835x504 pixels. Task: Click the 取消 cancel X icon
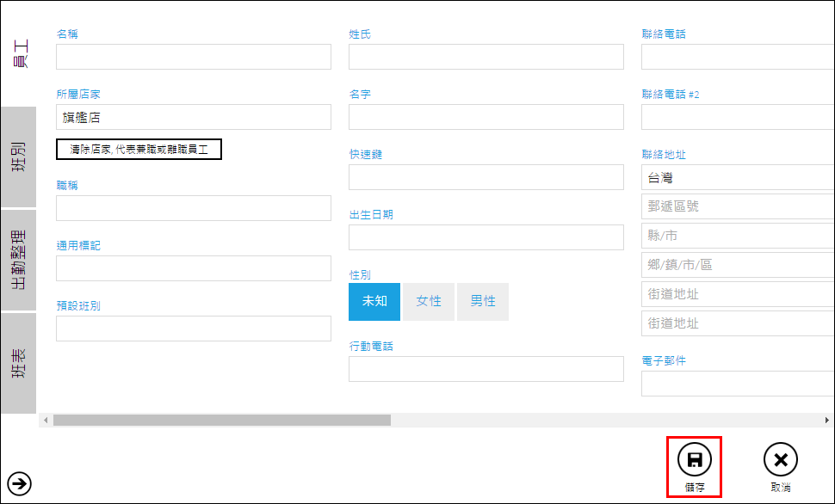click(780, 459)
